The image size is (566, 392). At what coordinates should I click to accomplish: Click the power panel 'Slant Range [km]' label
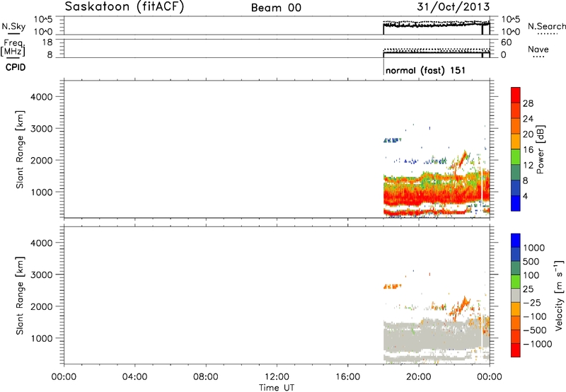coord(20,149)
